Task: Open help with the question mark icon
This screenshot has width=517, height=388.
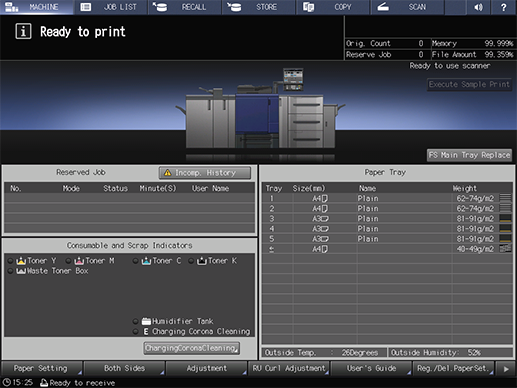Action: click(504, 7)
